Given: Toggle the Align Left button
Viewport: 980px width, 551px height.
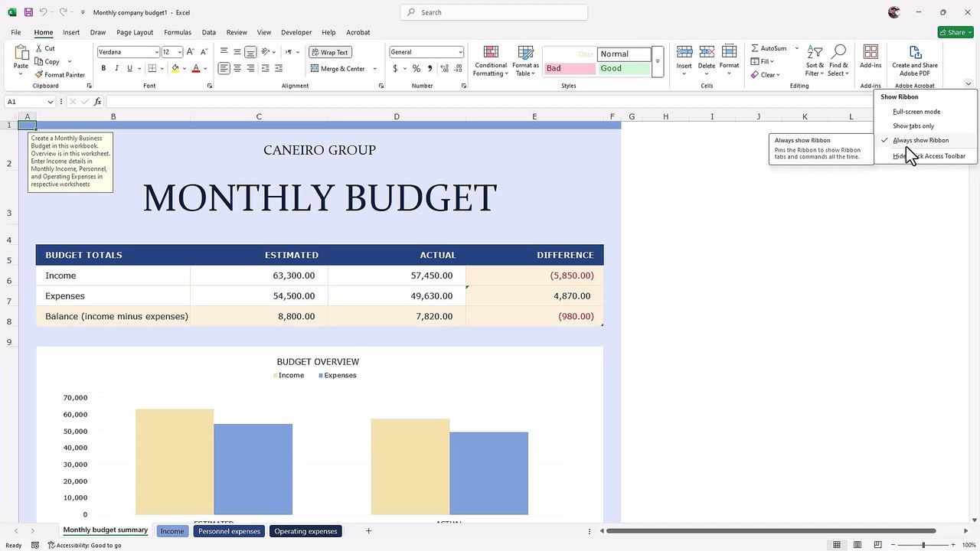Looking at the screenshot, I should coord(224,68).
